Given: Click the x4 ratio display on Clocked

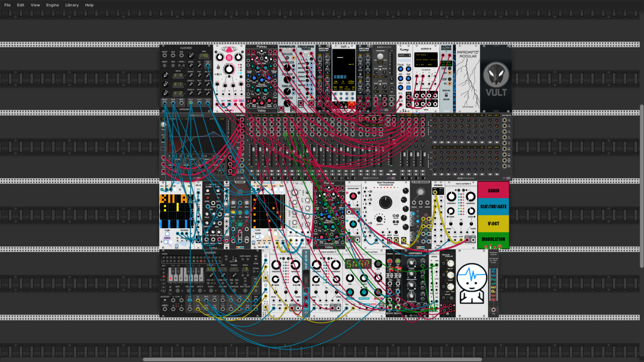Looking at the screenshot, I should (x=178, y=75).
